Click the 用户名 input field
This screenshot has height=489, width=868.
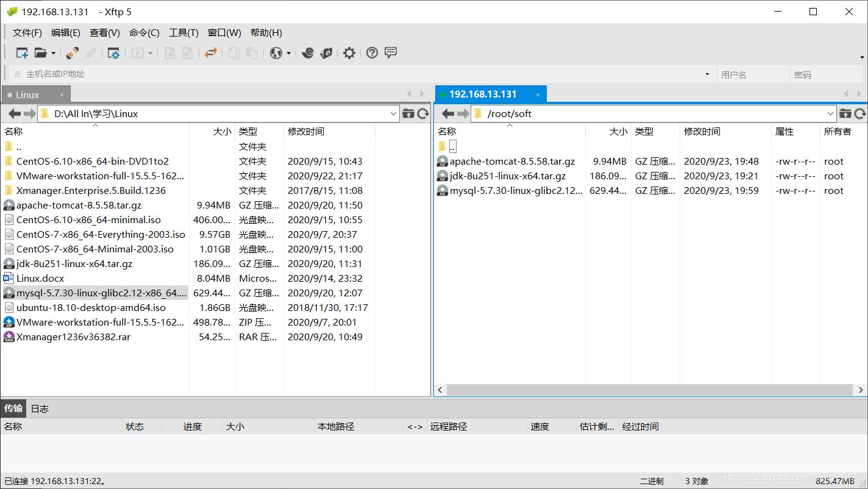click(x=752, y=74)
